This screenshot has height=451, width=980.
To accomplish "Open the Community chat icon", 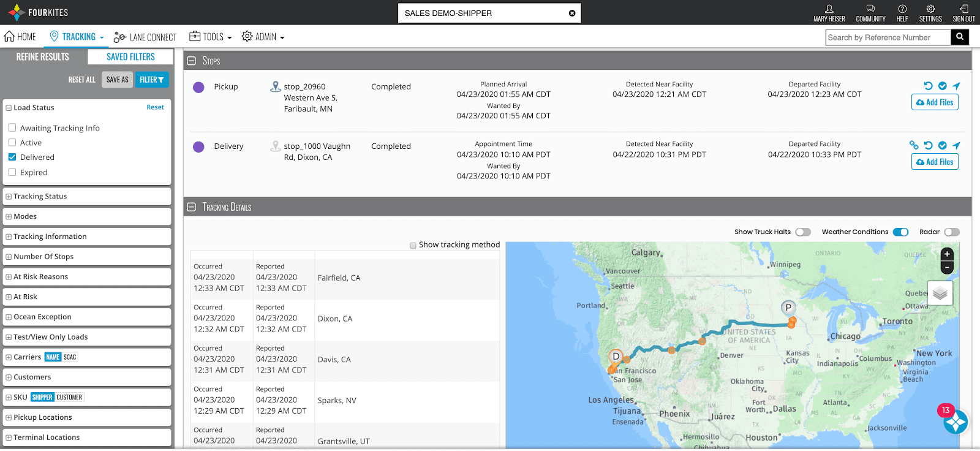I will tap(870, 9).
